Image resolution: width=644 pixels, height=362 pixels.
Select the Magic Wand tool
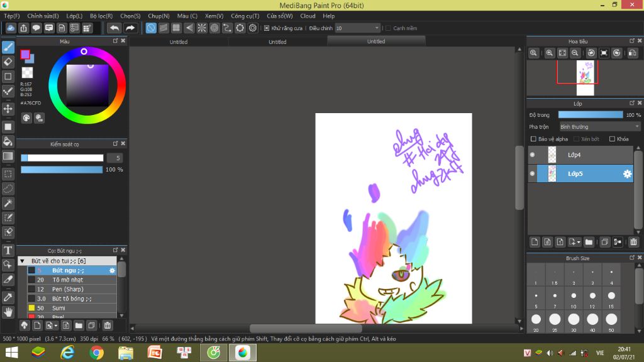pos(8,203)
